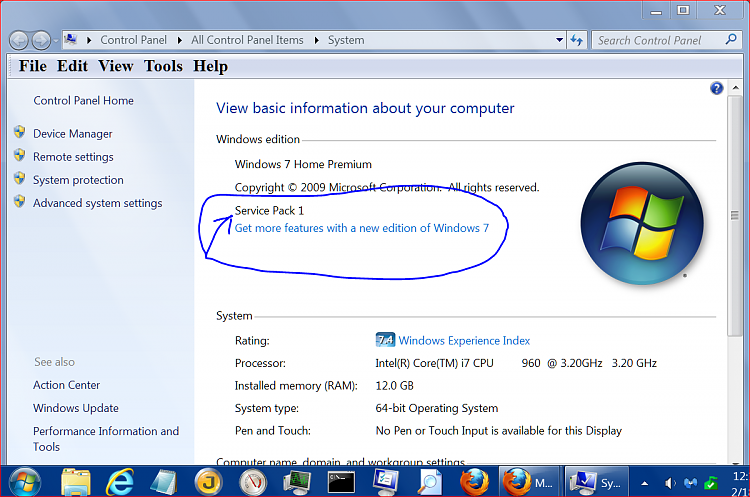Open the Windows Start orb
750x497 pixels.
click(x=25, y=482)
